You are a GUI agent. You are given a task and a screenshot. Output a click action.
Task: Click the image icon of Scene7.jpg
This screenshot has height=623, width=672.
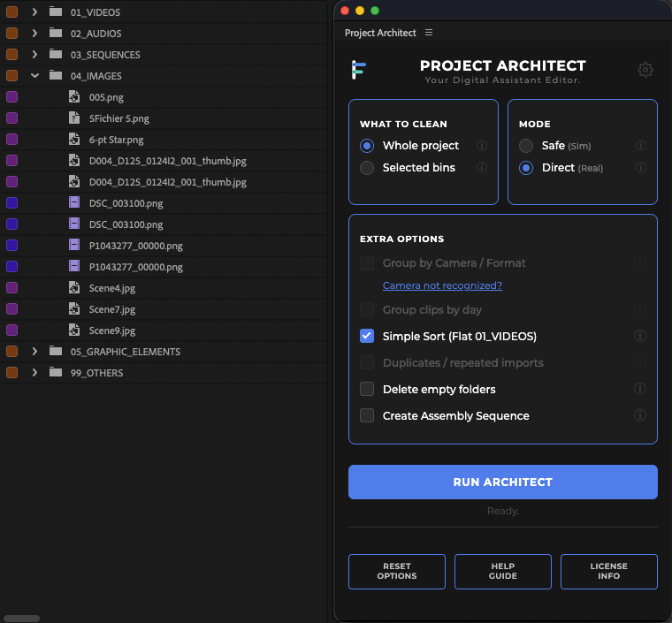(x=74, y=308)
